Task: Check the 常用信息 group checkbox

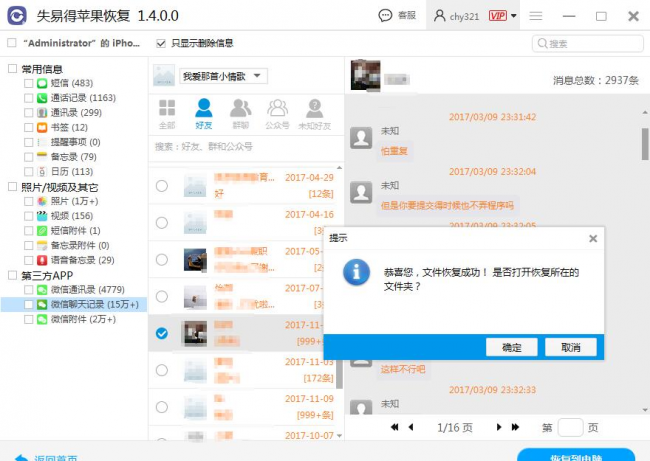Action: tap(12, 68)
